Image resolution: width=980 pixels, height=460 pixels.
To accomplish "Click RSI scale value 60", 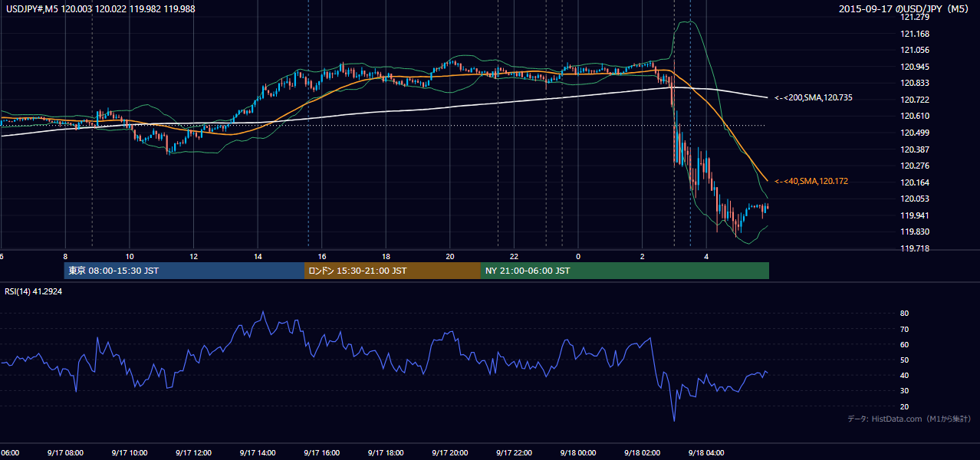I will pos(905,344).
